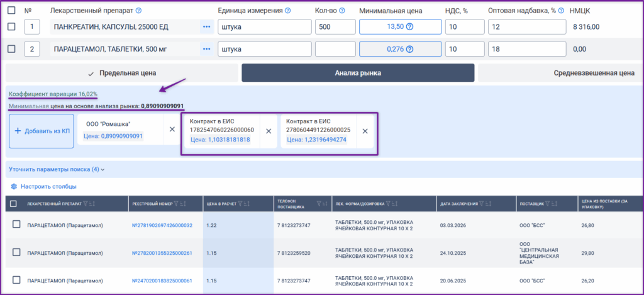
Task: Sort by Лекарственный препарат column
Action: 92,203
